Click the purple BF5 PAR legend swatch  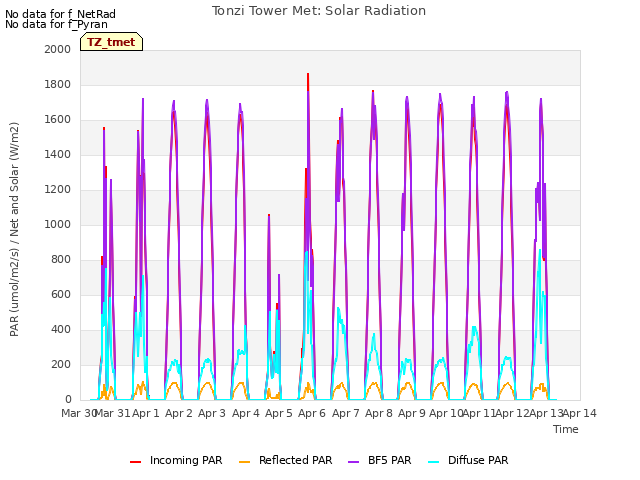pos(353,462)
